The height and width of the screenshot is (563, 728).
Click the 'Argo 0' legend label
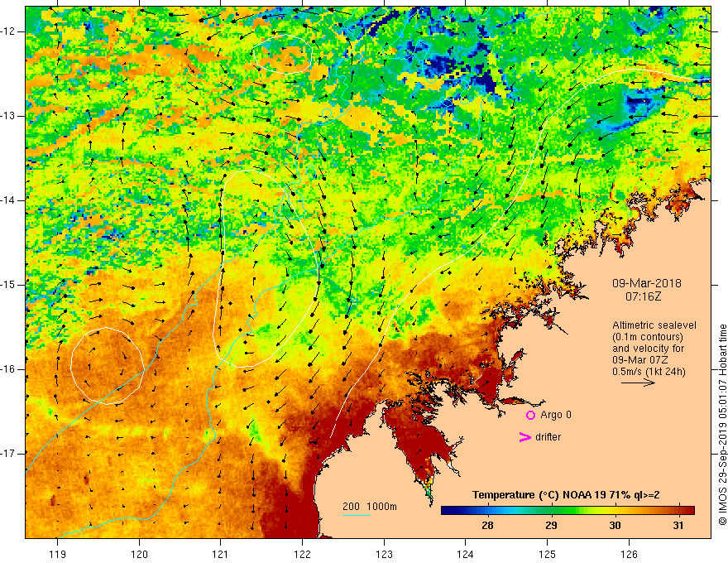point(556,415)
